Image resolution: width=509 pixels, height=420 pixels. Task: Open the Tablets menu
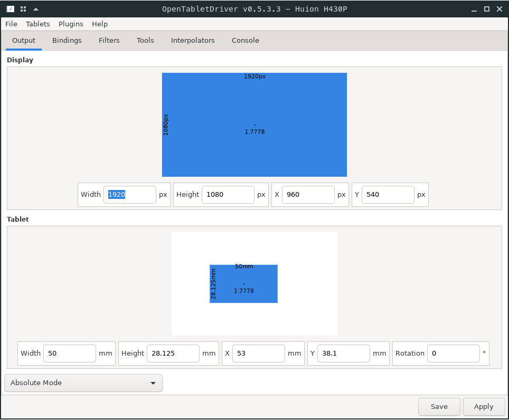(38, 24)
